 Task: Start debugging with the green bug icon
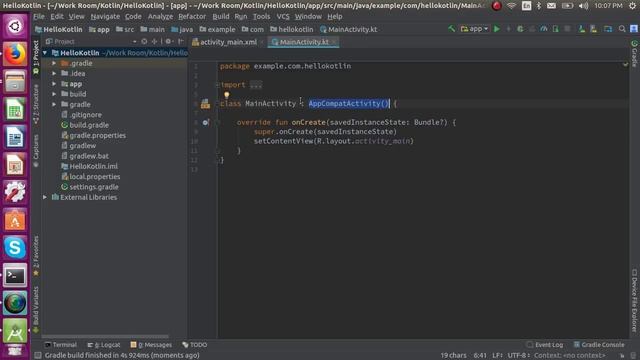click(x=520, y=29)
